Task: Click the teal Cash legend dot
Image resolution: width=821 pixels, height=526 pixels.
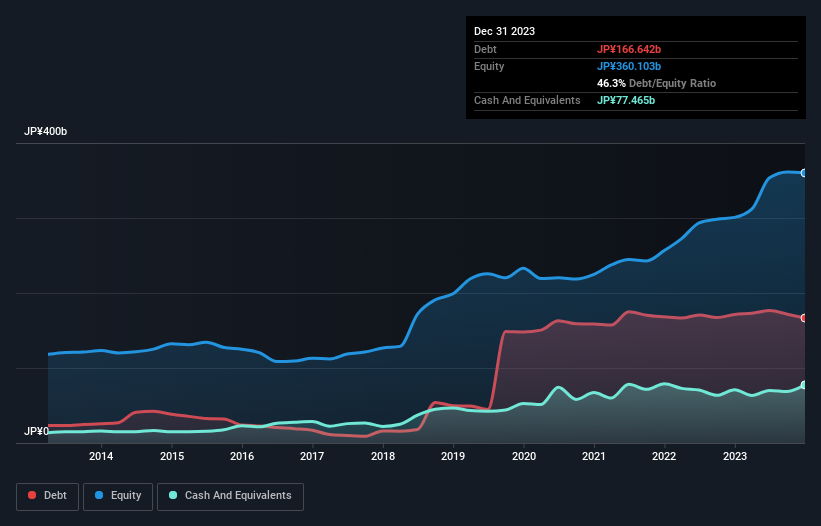Action: point(173,495)
